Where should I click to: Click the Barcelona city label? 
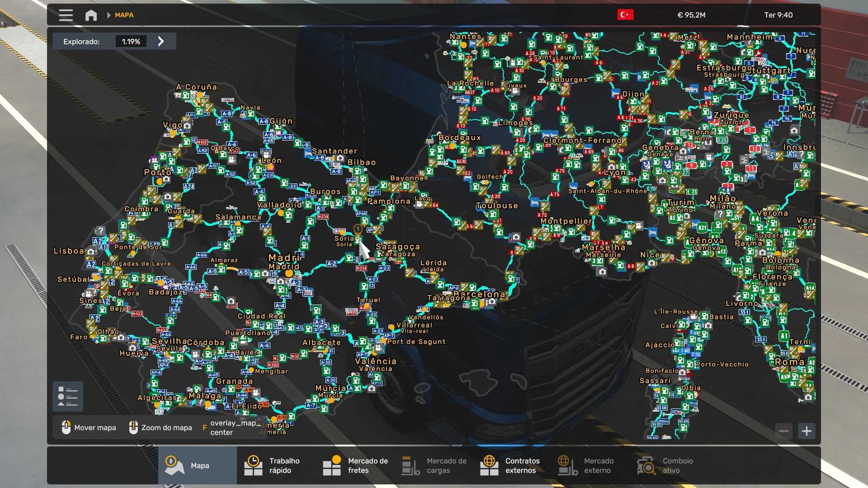click(479, 294)
